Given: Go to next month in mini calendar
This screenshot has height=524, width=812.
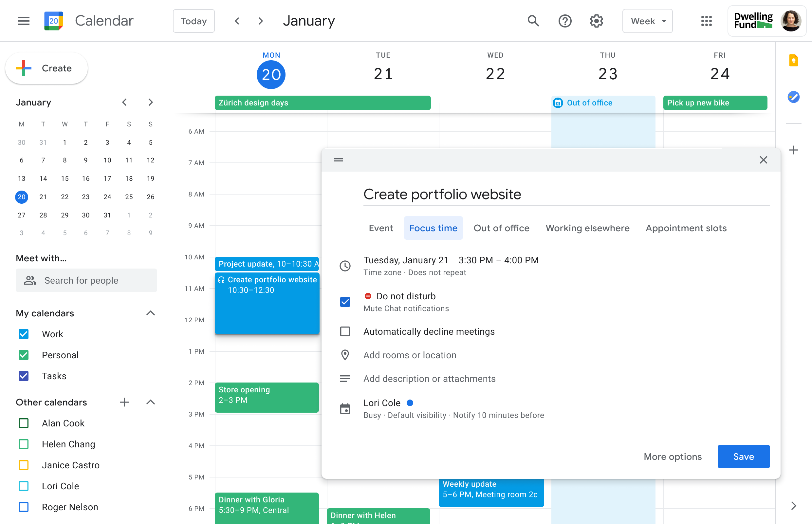Looking at the screenshot, I should pyautogui.click(x=151, y=102).
